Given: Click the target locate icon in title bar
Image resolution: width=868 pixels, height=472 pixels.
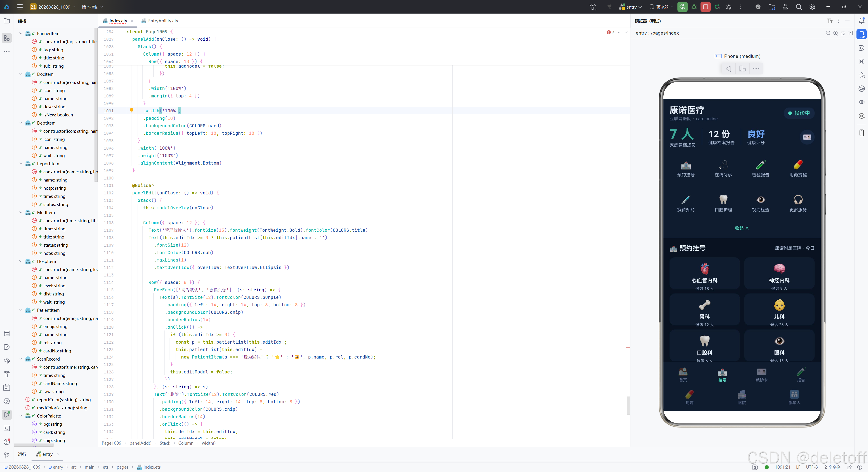Looking at the screenshot, I should pos(758,7).
